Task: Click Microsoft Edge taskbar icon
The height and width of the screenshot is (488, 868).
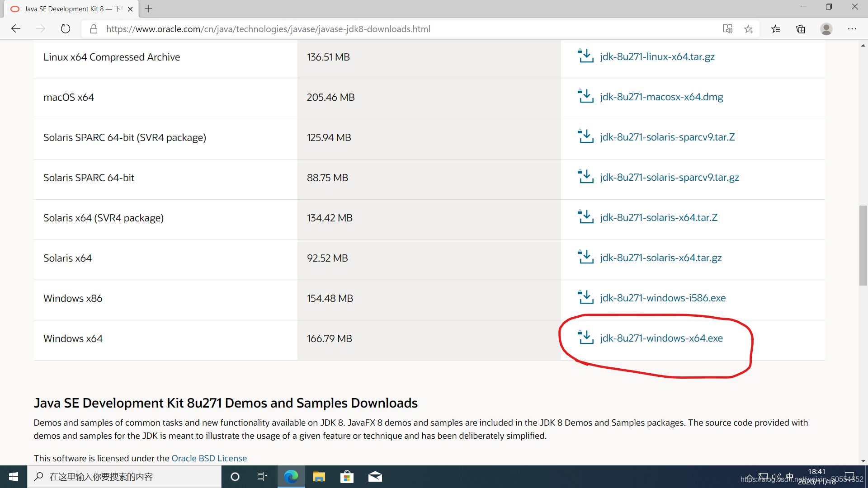Action: point(291,477)
